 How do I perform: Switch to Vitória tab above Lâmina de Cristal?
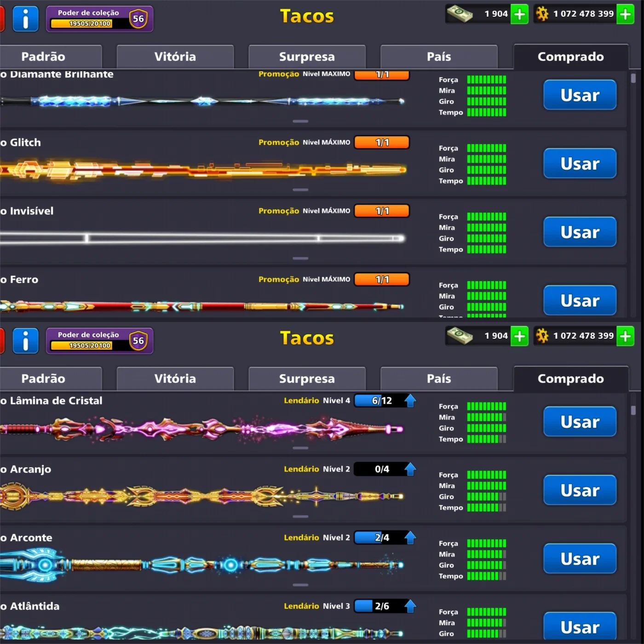175,379
